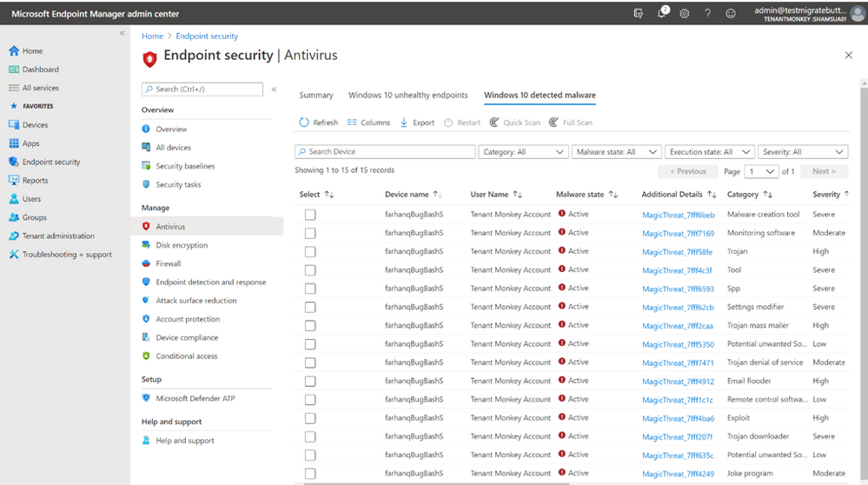Image resolution: width=868 pixels, height=485 pixels.
Task: Open the Page number dropdown
Action: click(761, 171)
